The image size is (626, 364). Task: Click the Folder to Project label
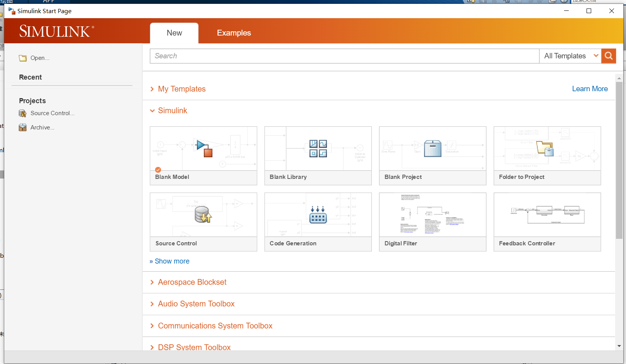(x=522, y=177)
